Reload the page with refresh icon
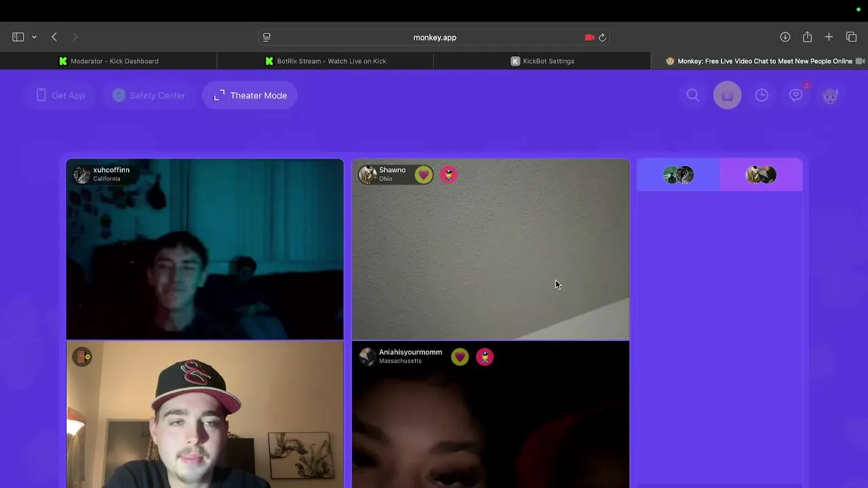This screenshot has width=868, height=488. point(602,37)
